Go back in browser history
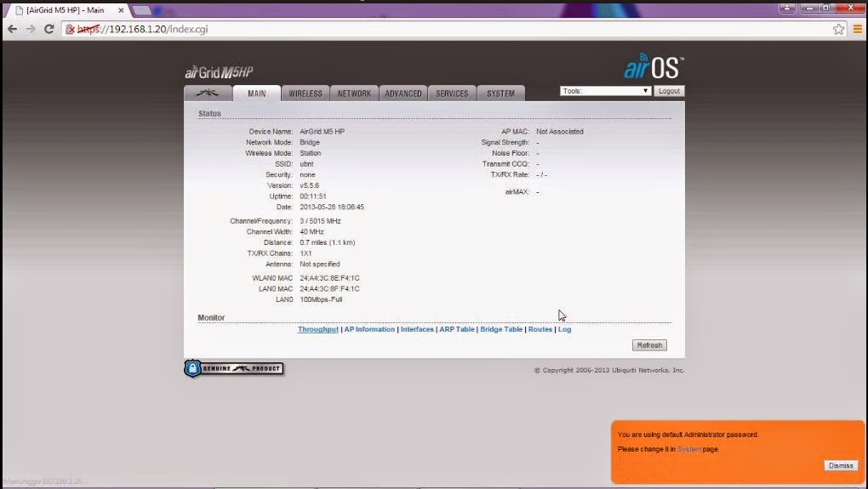This screenshot has height=489, width=868. [x=12, y=29]
